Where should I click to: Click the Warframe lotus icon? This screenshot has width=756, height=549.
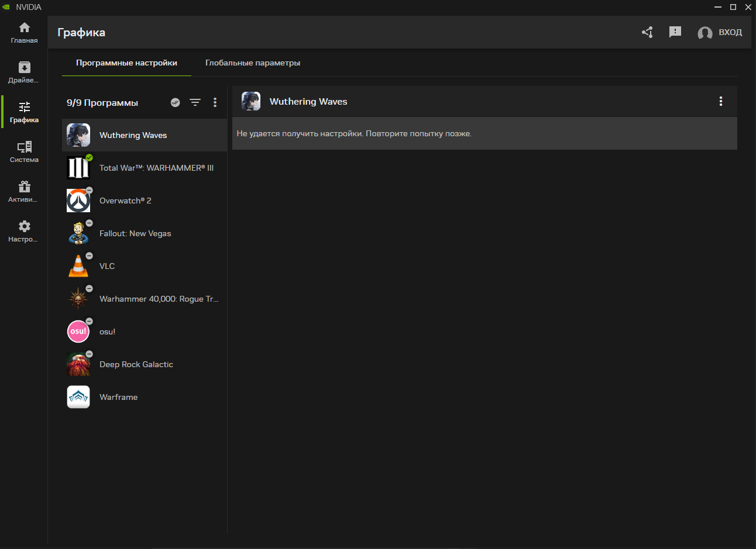pyautogui.click(x=78, y=397)
